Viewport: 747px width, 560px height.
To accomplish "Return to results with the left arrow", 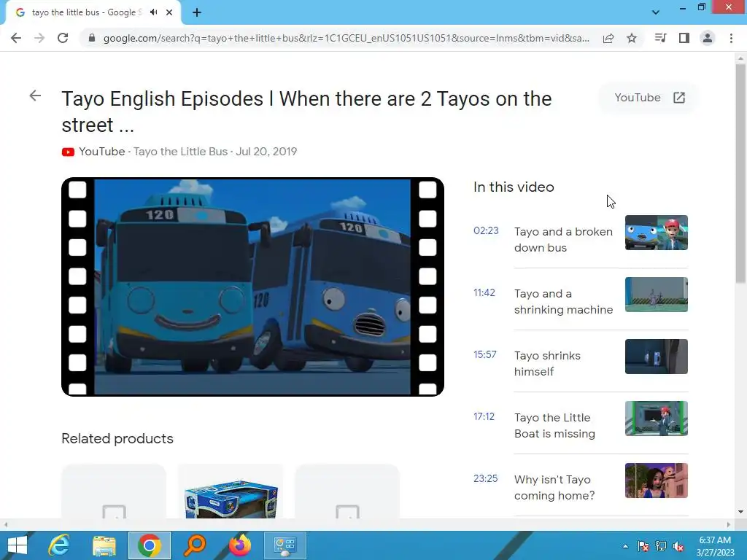I will pos(35,96).
